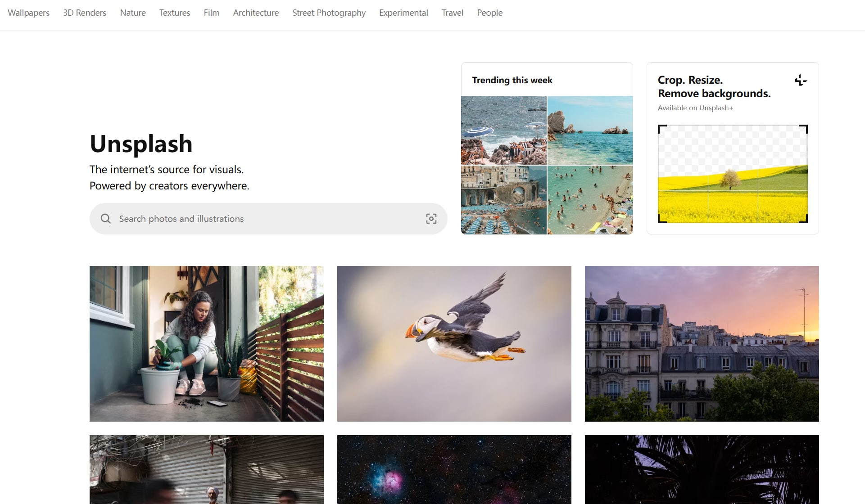Open Paris rooftops sunset photo
The width and height of the screenshot is (865, 504).
702,344
